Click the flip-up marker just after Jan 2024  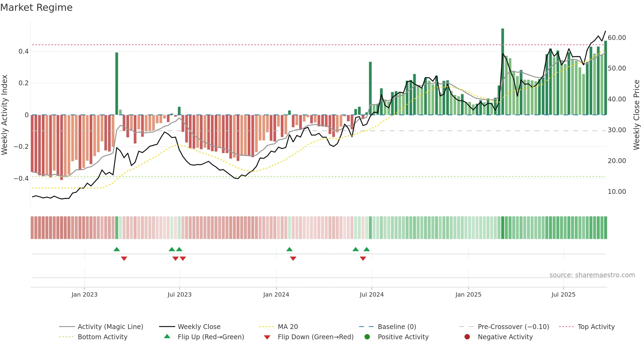pos(289,249)
